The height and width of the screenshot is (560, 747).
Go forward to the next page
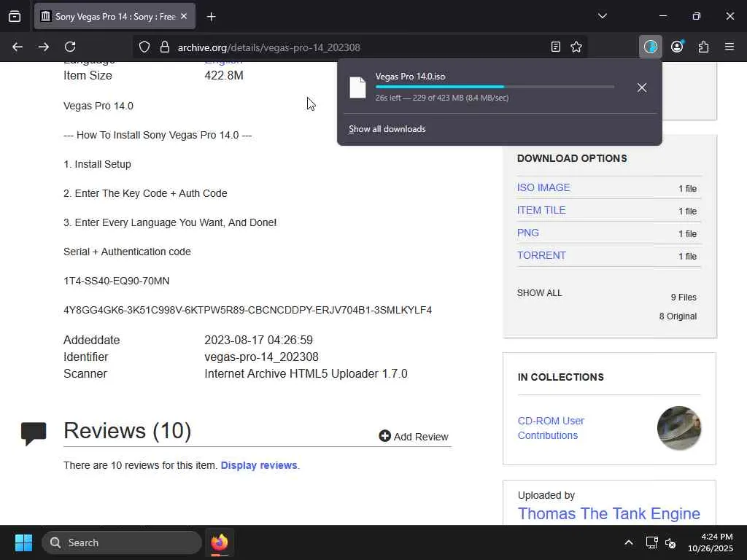pos(43,47)
